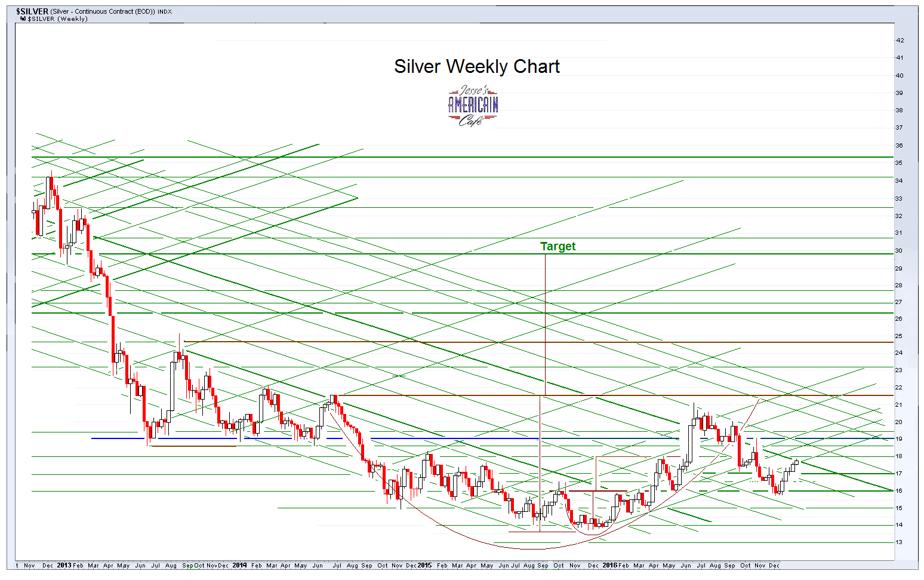Click the INDX exchange label

click(x=165, y=11)
